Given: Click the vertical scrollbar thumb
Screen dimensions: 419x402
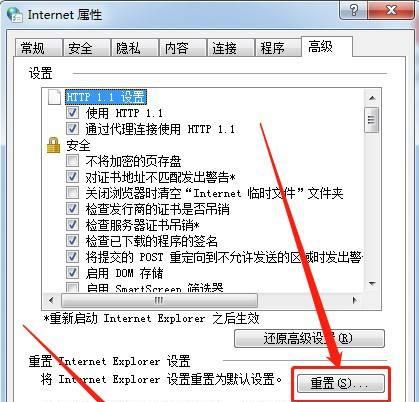Looking at the screenshot, I should (372, 120).
